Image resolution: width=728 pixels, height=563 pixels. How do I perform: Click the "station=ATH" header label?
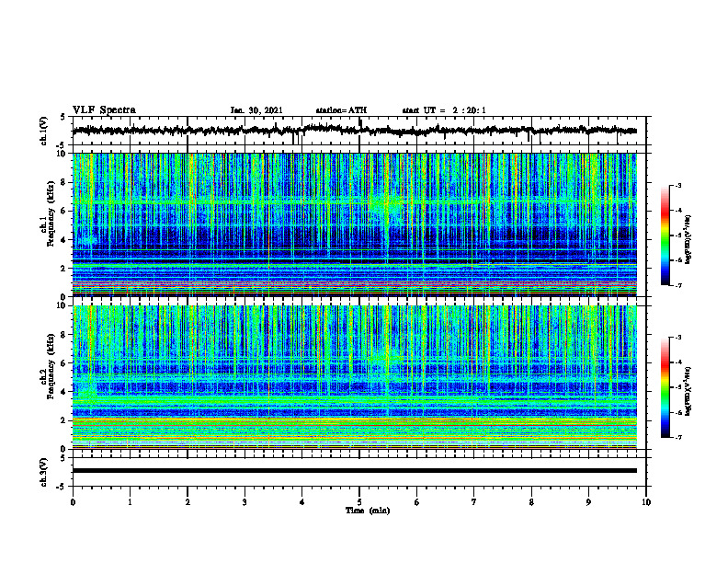tap(341, 110)
